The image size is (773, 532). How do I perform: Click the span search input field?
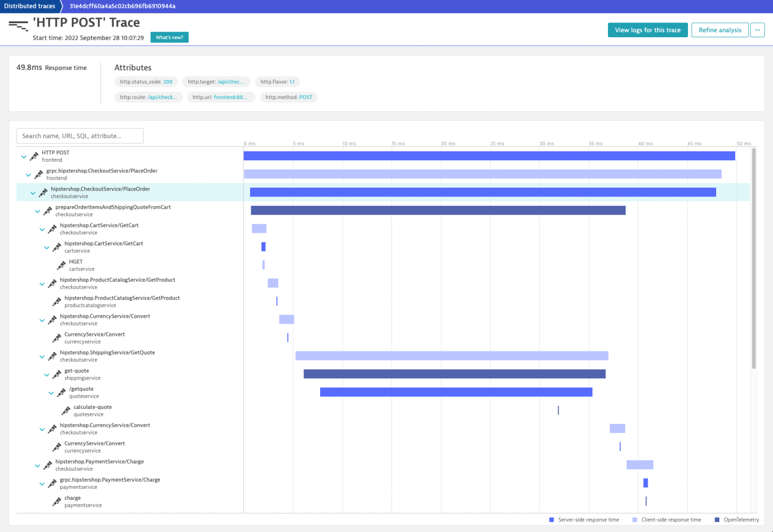tap(80, 136)
